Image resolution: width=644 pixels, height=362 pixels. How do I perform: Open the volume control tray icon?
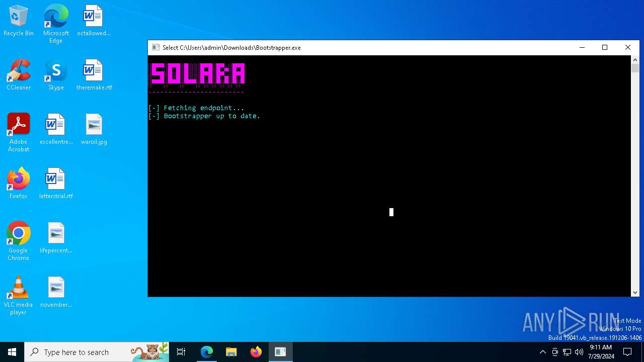tap(579, 352)
